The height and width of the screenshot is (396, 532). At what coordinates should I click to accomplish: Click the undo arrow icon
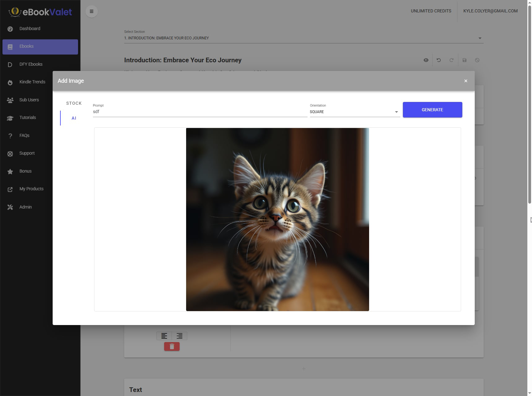[x=438, y=60]
